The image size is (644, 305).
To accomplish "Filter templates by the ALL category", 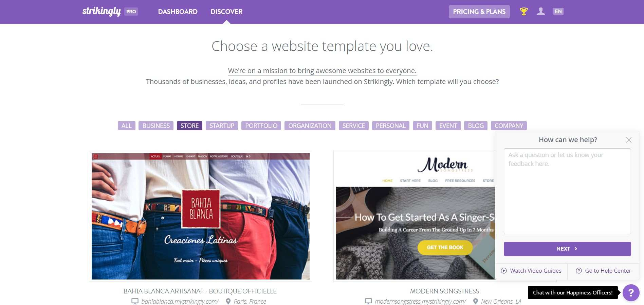I will pos(127,126).
